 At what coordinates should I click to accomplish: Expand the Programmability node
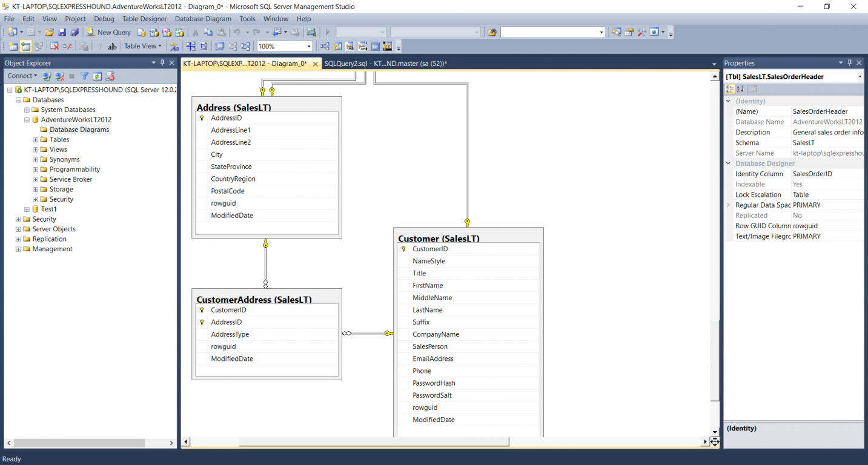point(35,170)
